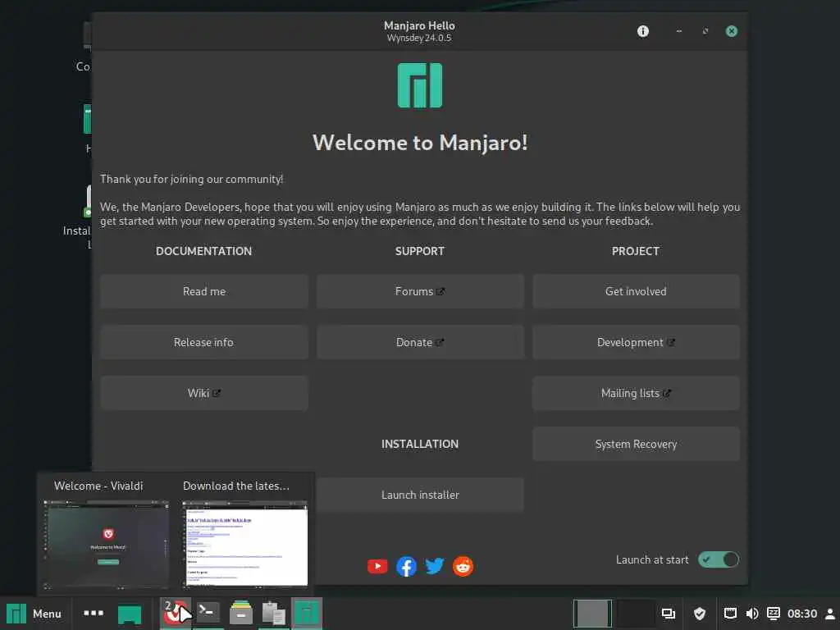Open the Mailing lists link
840x630 pixels.
[x=636, y=393]
